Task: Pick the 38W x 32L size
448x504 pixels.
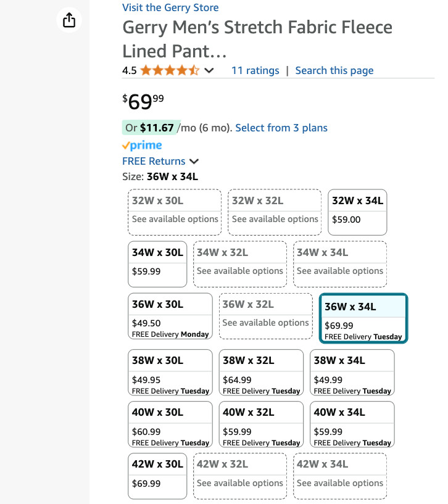Action: pyautogui.click(x=261, y=372)
